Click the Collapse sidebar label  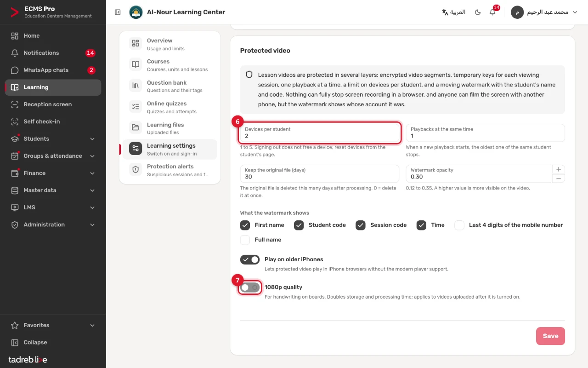[x=35, y=342]
